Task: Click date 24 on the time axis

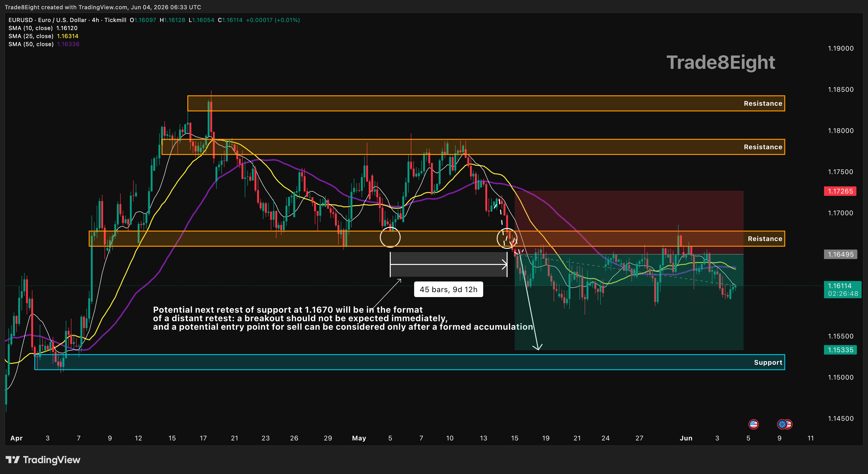Action: tap(605, 438)
